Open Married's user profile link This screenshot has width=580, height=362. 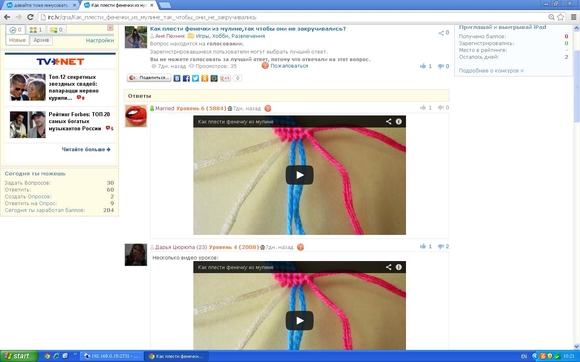(165, 108)
